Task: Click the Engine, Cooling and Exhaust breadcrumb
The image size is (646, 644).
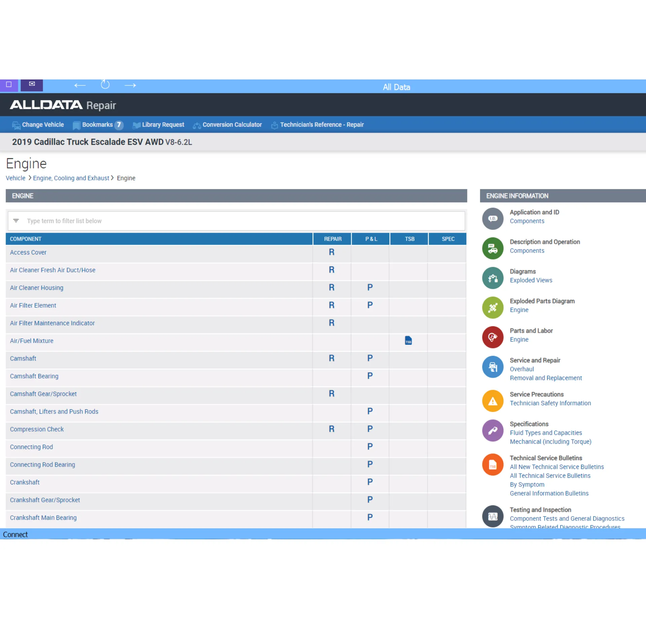Action: click(x=71, y=178)
